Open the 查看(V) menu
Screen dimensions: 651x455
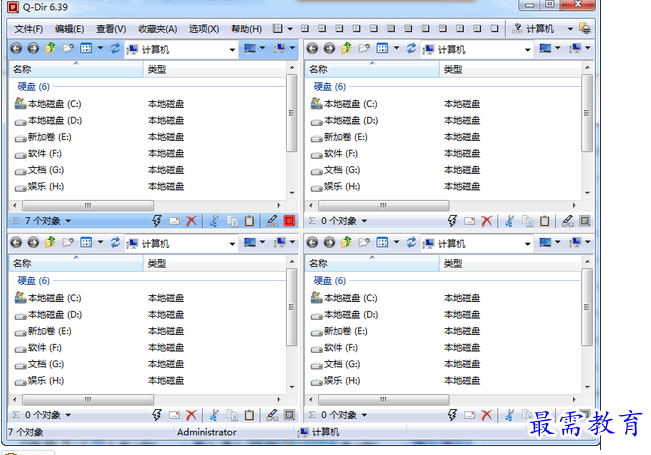coord(111,29)
